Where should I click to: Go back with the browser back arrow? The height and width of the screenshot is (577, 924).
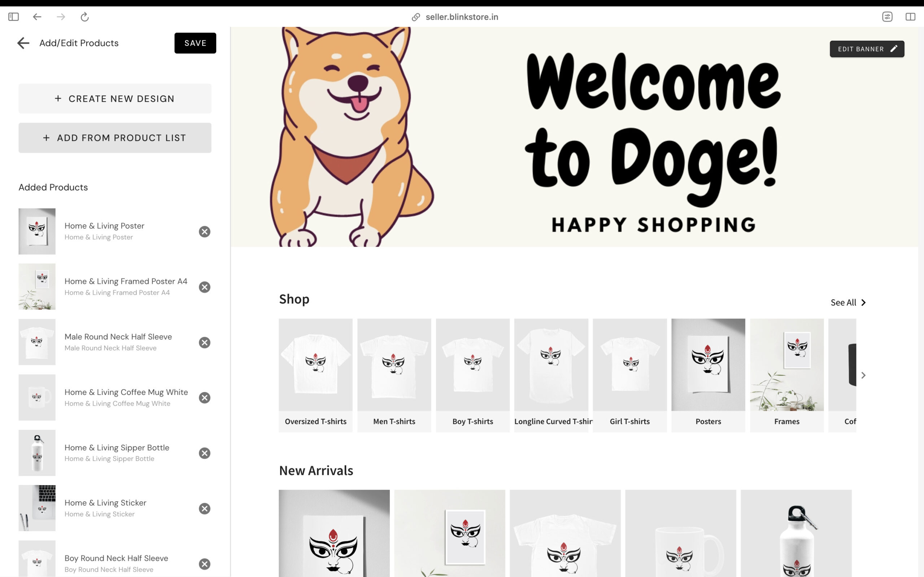tap(37, 17)
